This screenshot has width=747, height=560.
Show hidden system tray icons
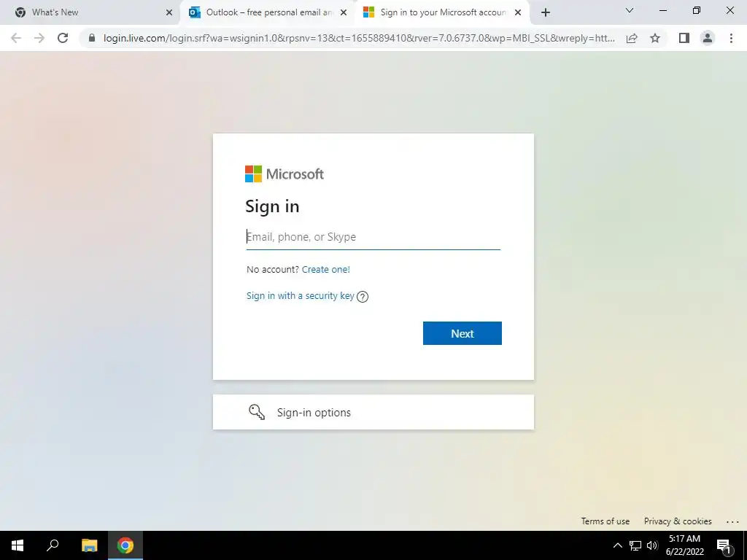coord(617,545)
